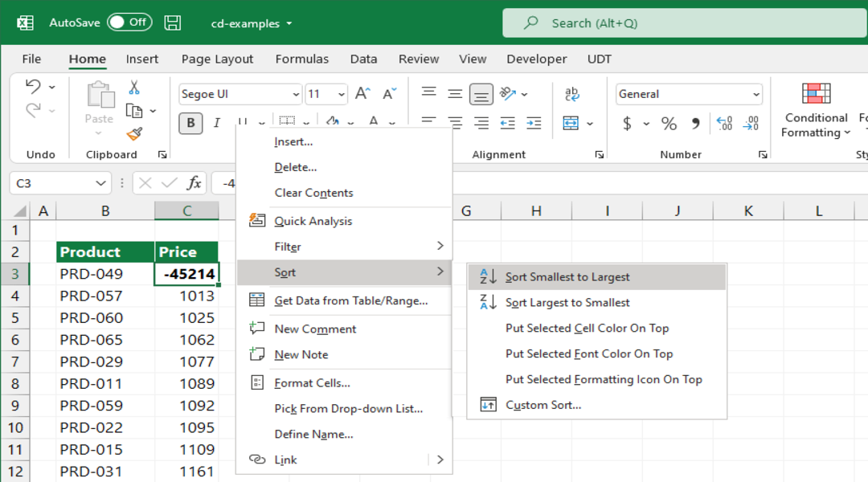The image size is (868, 482).
Task: Click the Percent Style icon
Action: point(669,123)
